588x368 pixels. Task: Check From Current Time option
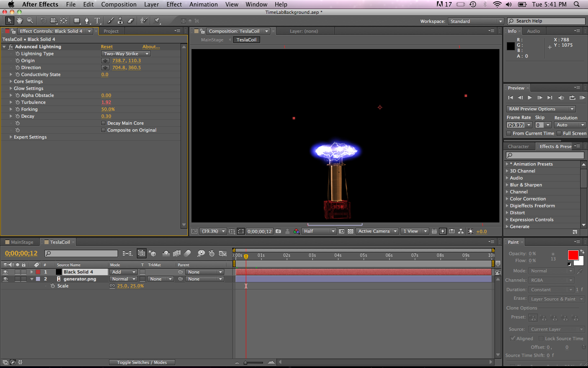tap(509, 133)
